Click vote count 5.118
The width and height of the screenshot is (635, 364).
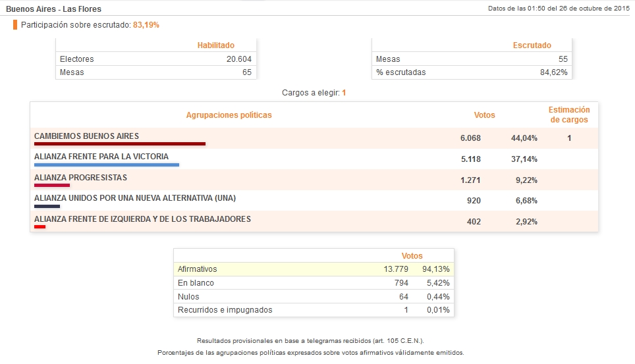(x=471, y=159)
